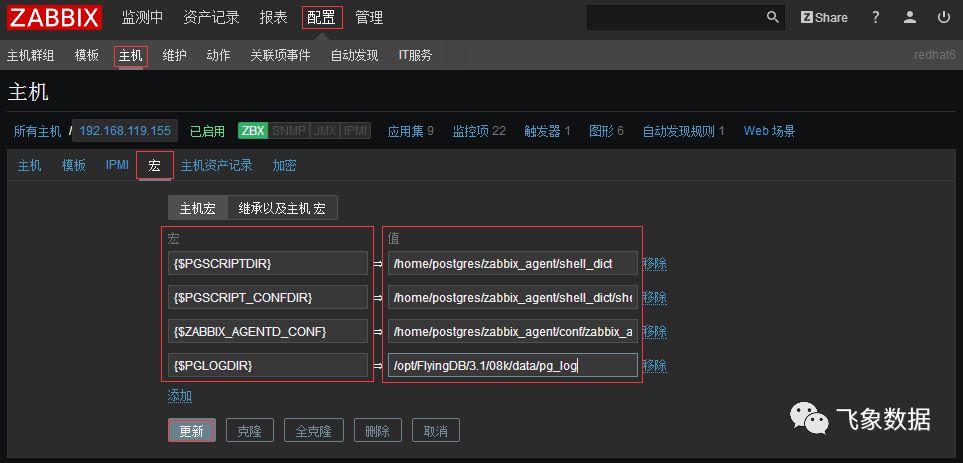
Task: Select the 主机宏 toggle option
Action: pyautogui.click(x=198, y=208)
